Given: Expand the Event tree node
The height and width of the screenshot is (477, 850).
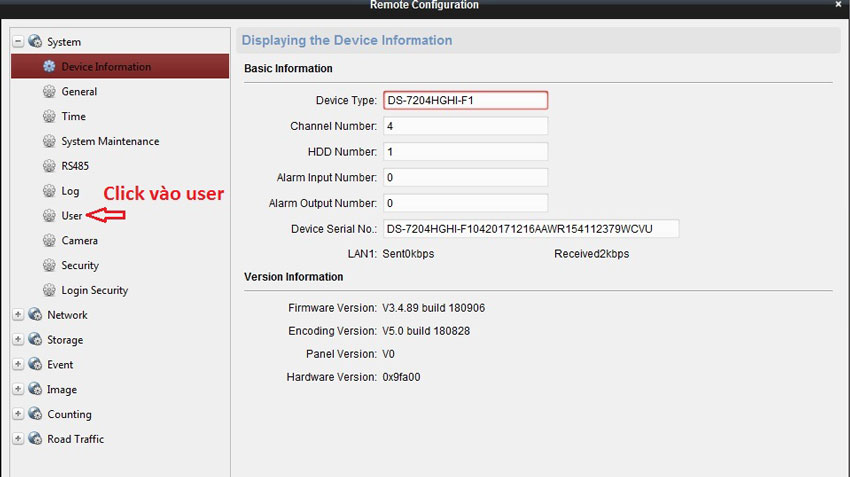Looking at the screenshot, I should (18, 365).
